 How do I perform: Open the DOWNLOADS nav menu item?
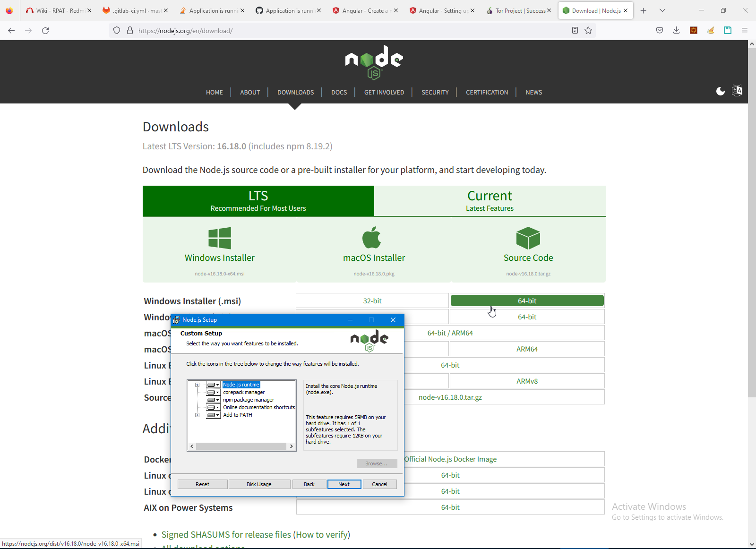click(x=295, y=93)
